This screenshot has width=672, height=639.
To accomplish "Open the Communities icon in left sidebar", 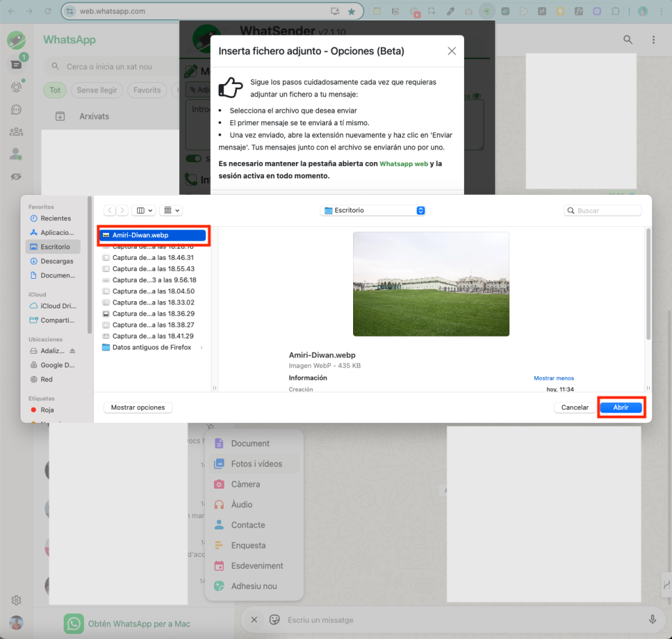I will 16,132.
